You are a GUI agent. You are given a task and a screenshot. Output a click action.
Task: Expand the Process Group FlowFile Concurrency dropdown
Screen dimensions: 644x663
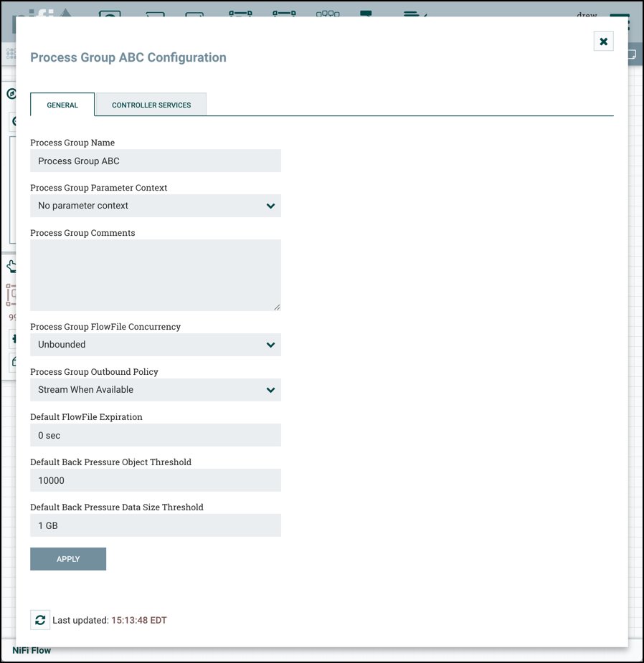[x=156, y=345]
